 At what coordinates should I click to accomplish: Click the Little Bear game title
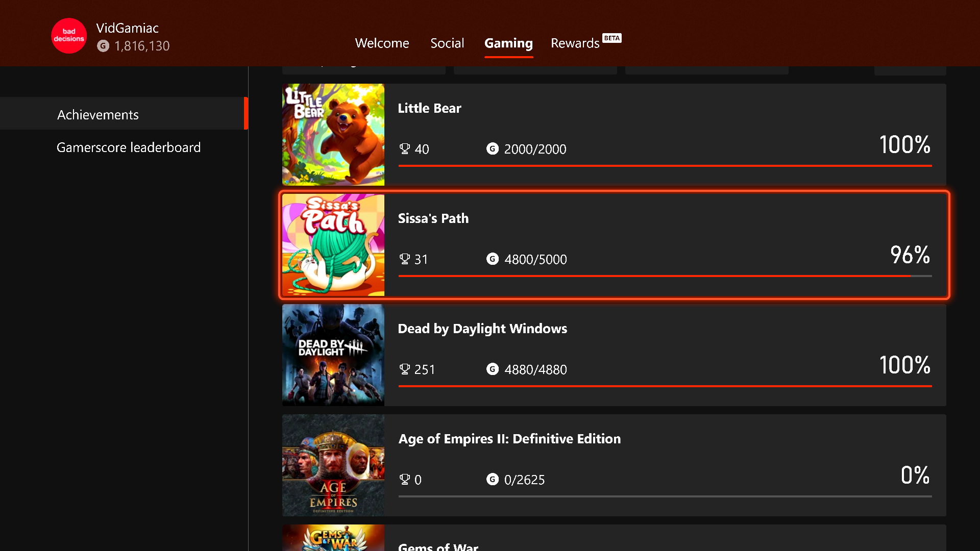coord(429,108)
